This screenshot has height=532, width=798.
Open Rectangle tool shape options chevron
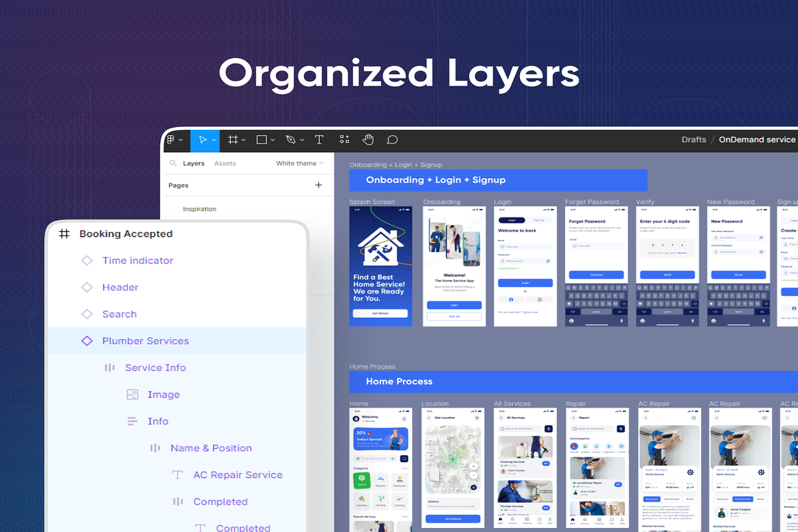273,140
